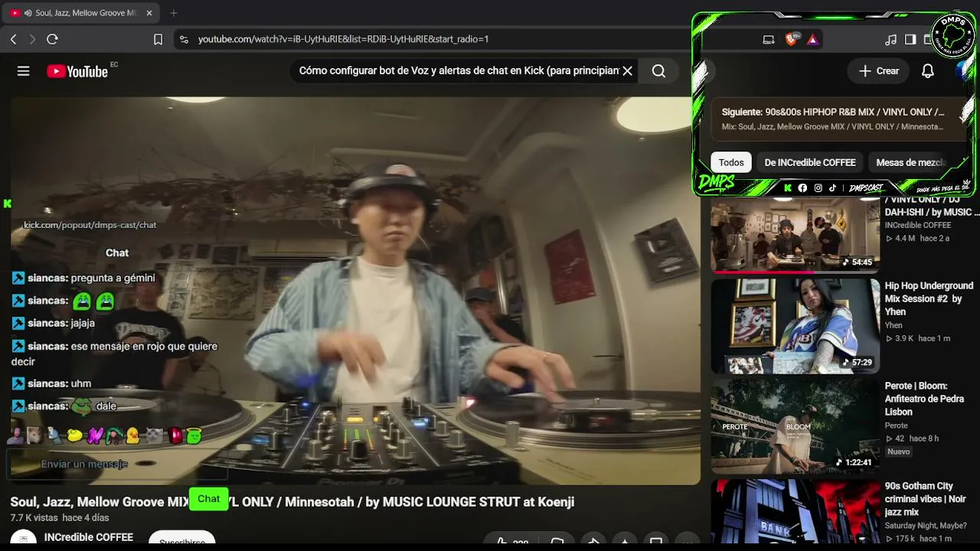Click the address bar URL field
Viewport: 980px width, 551px height.
(343, 39)
